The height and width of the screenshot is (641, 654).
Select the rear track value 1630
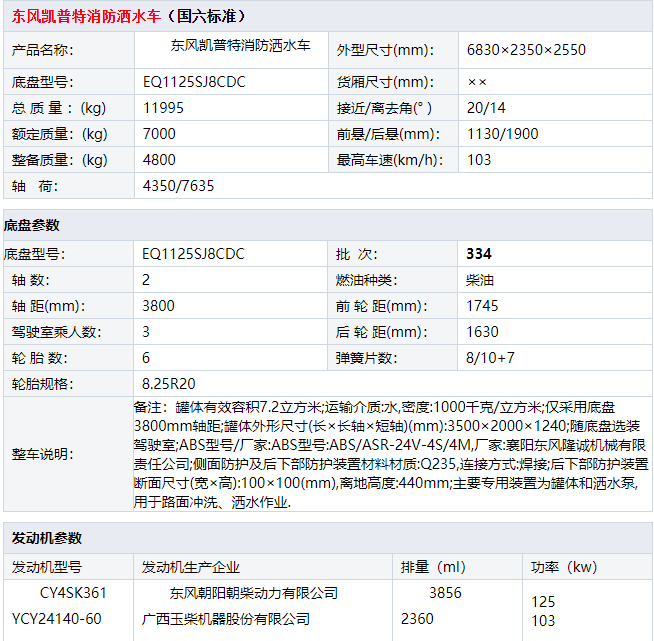(x=482, y=332)
